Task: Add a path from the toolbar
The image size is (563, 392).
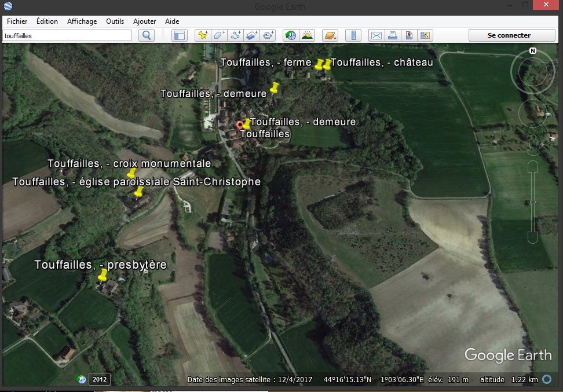Action: coord(236,35)
